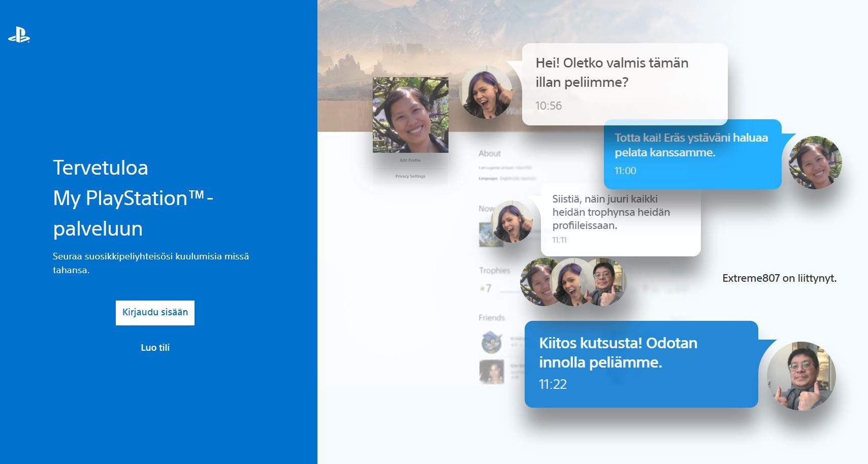Click the 'Extreme807 on liittynyt.' notification text
The image size is (868, 464).
point(779,278)
